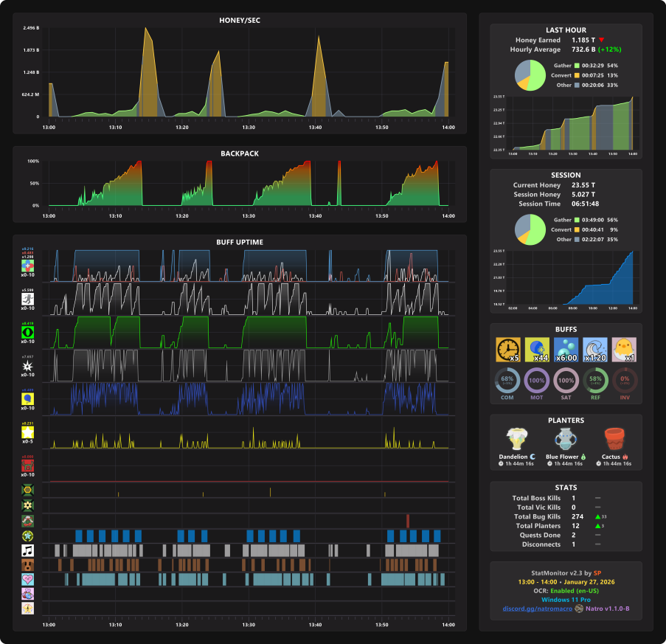Screen dimensions: 666x644
Task: Click the clock buff icon showing x5
Action: point(508,350)
